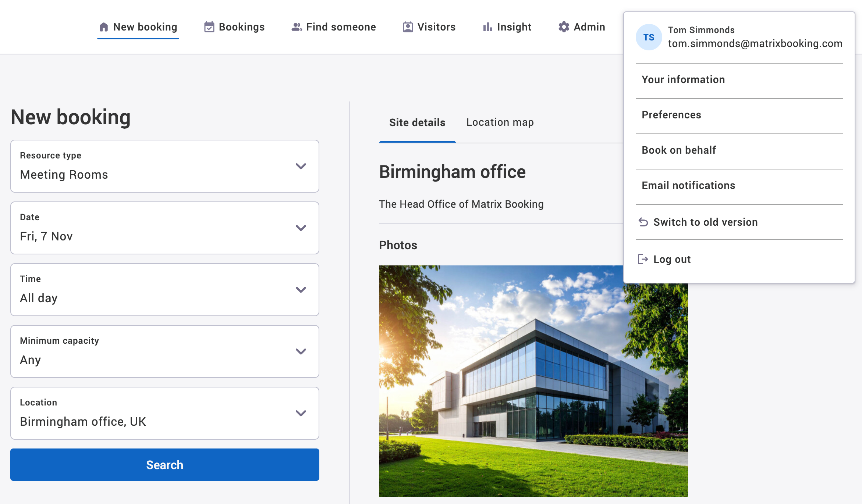The width and height of the screenshot is (862, 504).
Task: Click the TS user avatar circle
Action: point(649,37)
